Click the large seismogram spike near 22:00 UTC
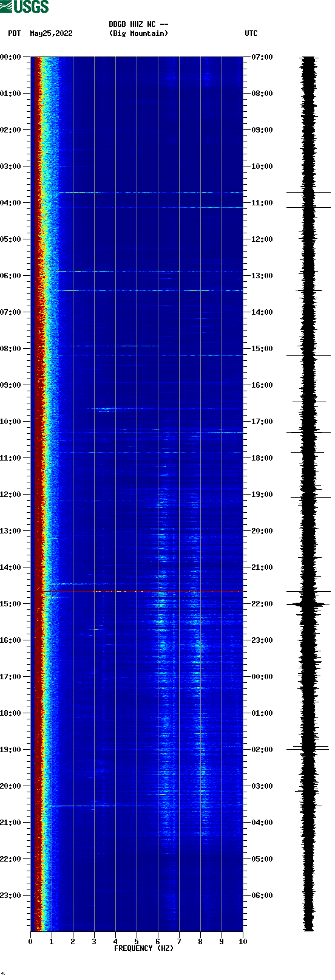335x980 pixels. pyautogui.click(x=308, y=604)
